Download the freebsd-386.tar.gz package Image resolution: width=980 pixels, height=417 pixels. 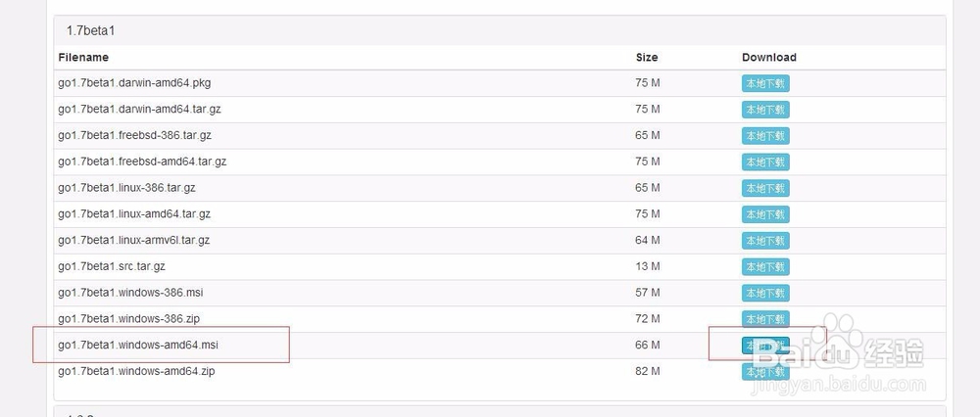(765, 136)
